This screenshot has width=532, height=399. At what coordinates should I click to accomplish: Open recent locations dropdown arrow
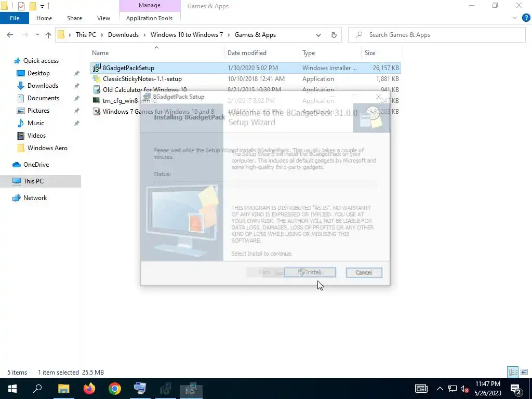[x=37, y=35]
